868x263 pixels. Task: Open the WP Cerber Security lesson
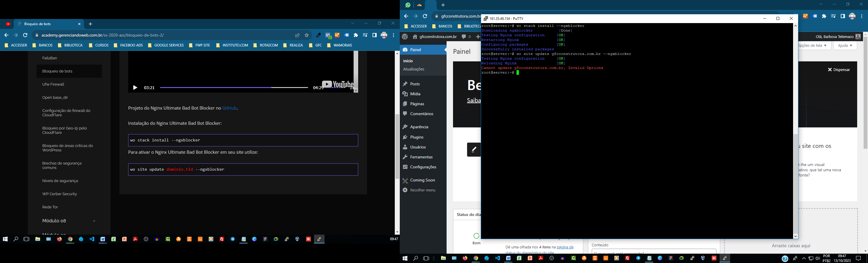click(59, 194)
